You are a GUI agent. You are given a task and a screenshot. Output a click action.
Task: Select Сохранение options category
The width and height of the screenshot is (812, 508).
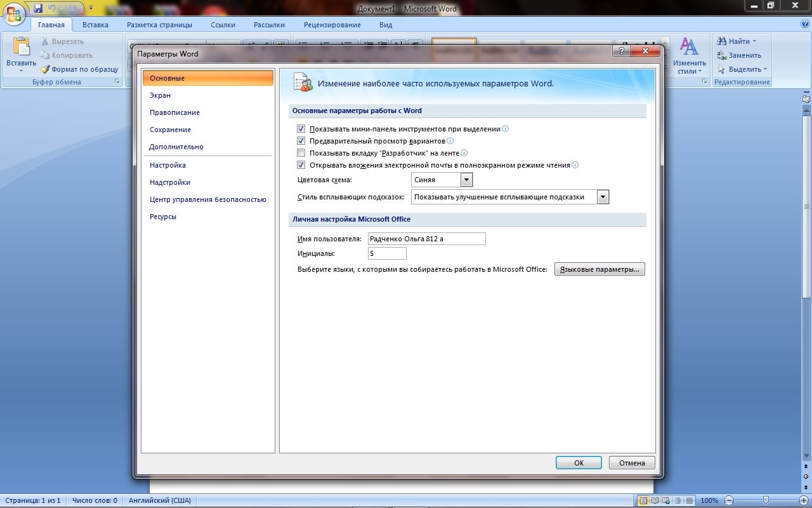208,130
